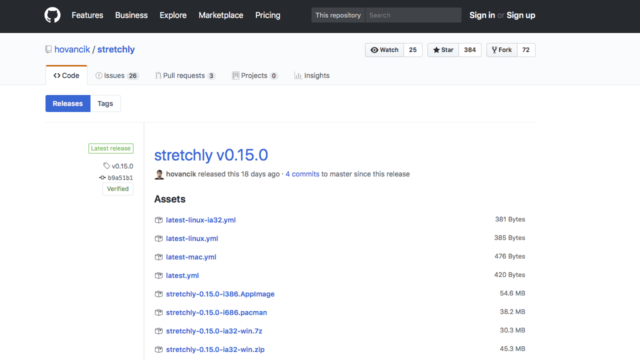Star the repository
640x360 pixels.
[443, 50]
